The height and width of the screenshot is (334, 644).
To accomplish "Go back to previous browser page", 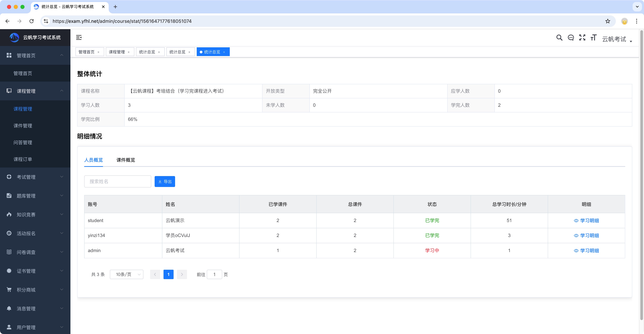I will (x=8, y=21).
